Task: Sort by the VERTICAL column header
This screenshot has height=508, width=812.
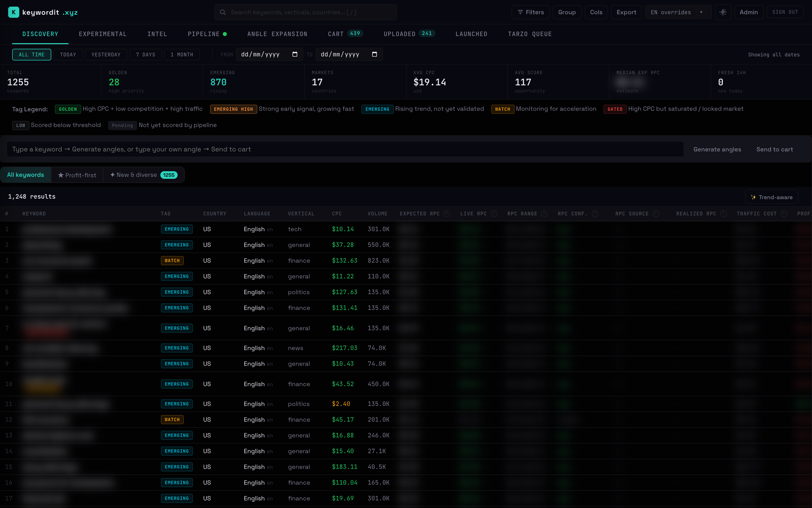Action: (301, 214)
